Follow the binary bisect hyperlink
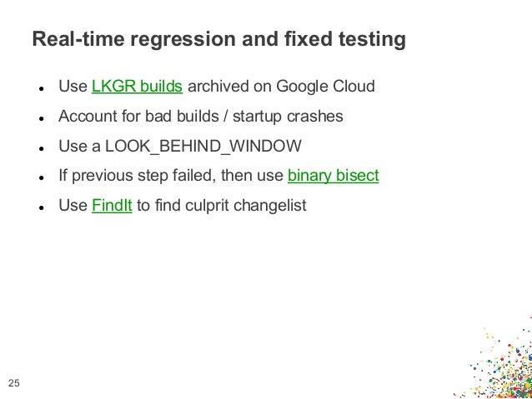This screenshot has height=399, width=532. pos(334,176)
